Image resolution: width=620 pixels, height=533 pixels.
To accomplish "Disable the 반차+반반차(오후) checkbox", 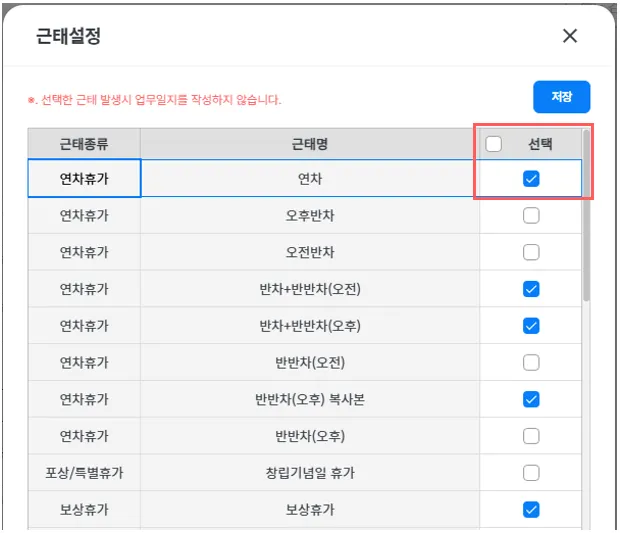I will pyautogui.click(x=531, y=325).
